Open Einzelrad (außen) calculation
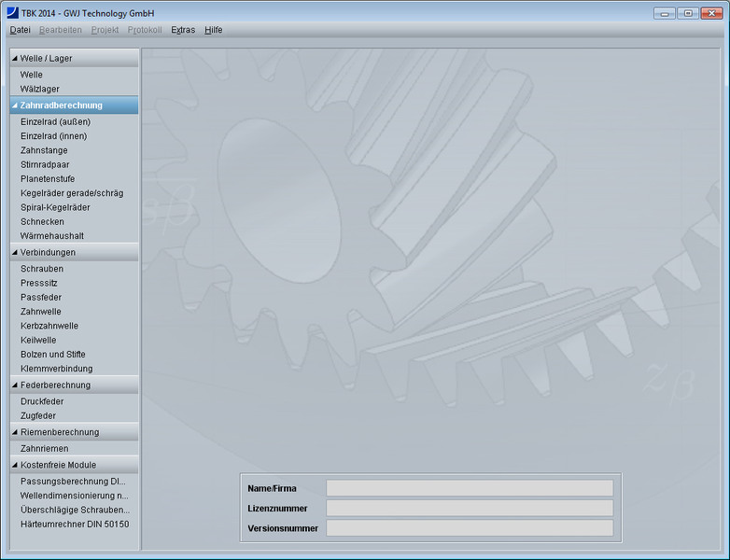730x560 pixels. (55, 121)
